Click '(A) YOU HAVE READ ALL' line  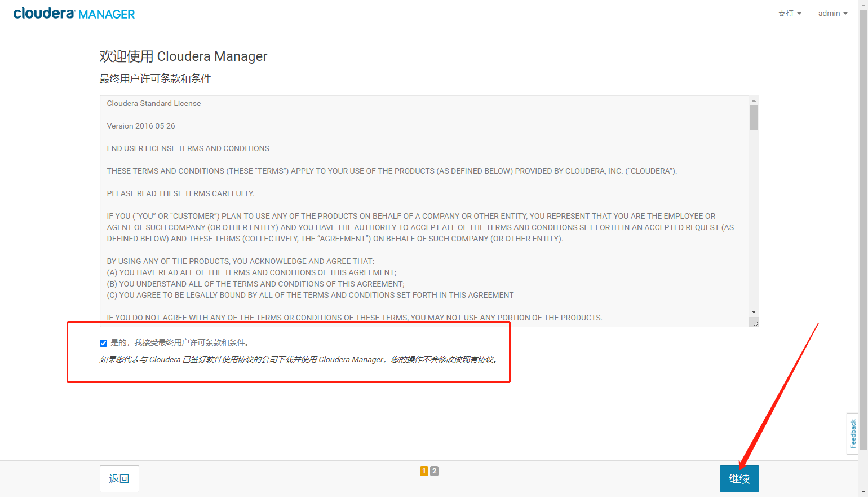[251, 272]
